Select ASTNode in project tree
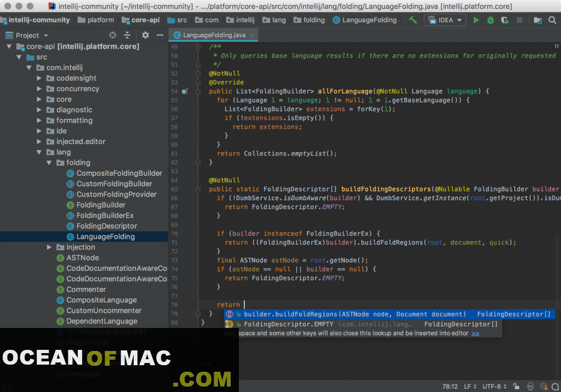The height and width of the screenshot is (392, 561). pyautogui.click(x=78, y=258)
